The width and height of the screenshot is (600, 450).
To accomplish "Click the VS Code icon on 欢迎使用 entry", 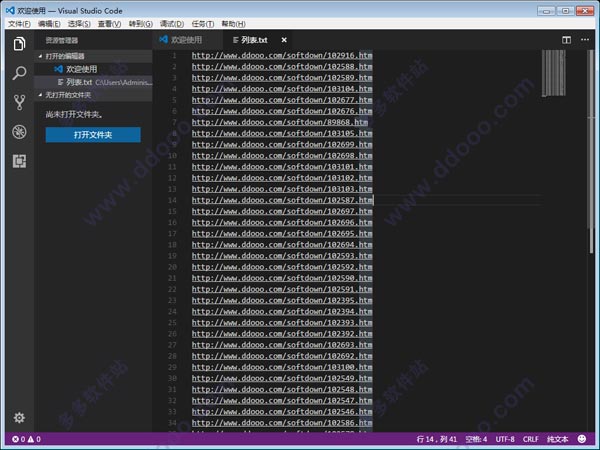I will tap(58, 69).
